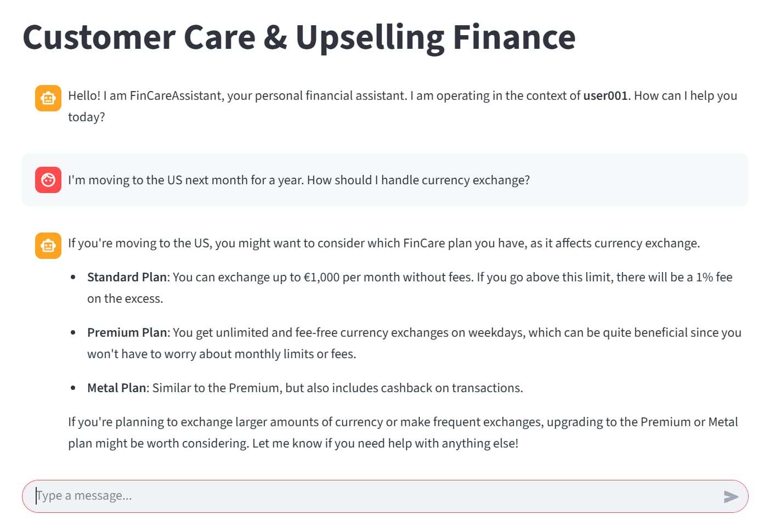Focus the "Type a message..." input field
The width and height of the screenshot is (759, 532).
(373, 496)
